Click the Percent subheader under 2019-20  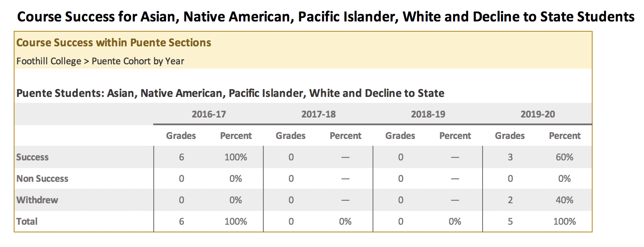[x=564, y=136]
